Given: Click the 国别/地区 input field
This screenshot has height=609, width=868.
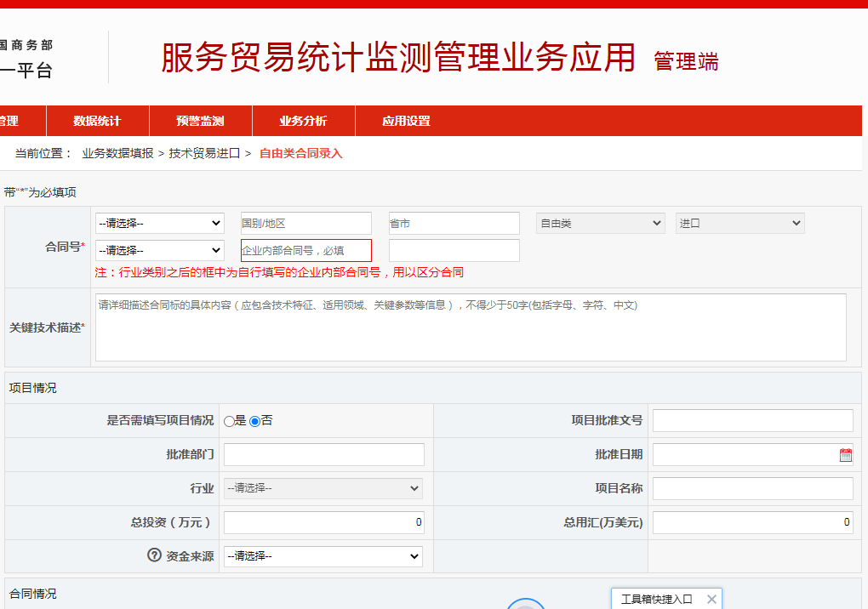Looking at the screenshot, I should [x=306, y=223].
